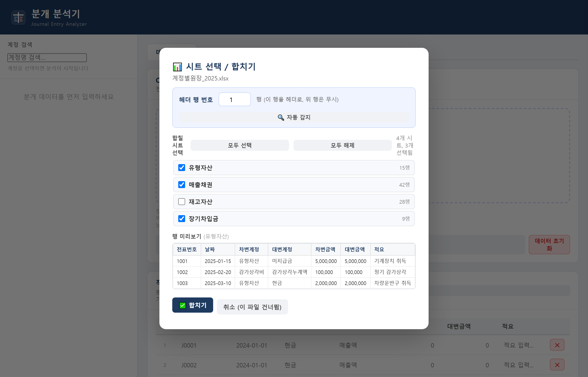Viewport: 588px width, 377px height.
Task: Click 매출액 in the J0001 row
Action: (348, 345)
